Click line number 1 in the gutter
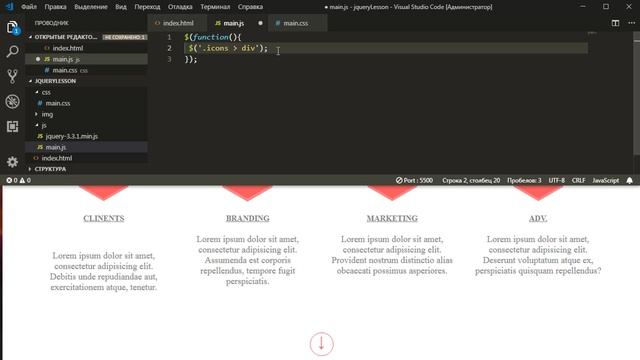 click(169, 37)
